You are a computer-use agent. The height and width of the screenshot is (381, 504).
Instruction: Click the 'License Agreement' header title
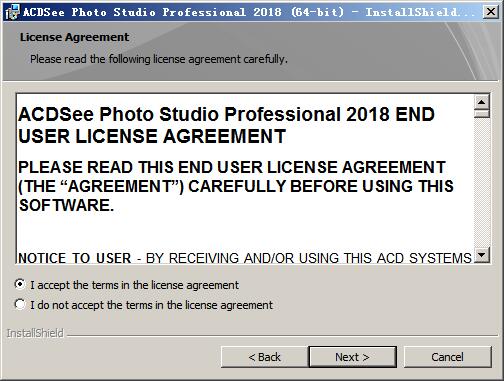click(74, 37)
